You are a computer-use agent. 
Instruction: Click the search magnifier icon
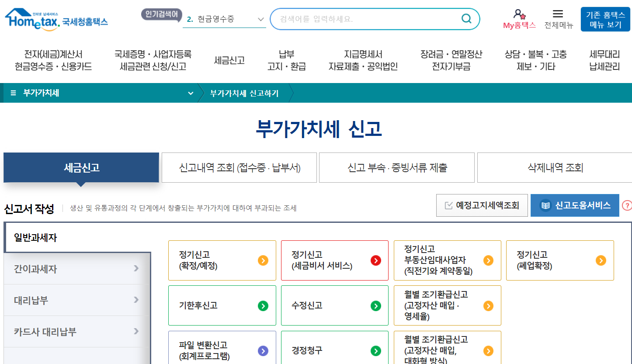(466, 19)
